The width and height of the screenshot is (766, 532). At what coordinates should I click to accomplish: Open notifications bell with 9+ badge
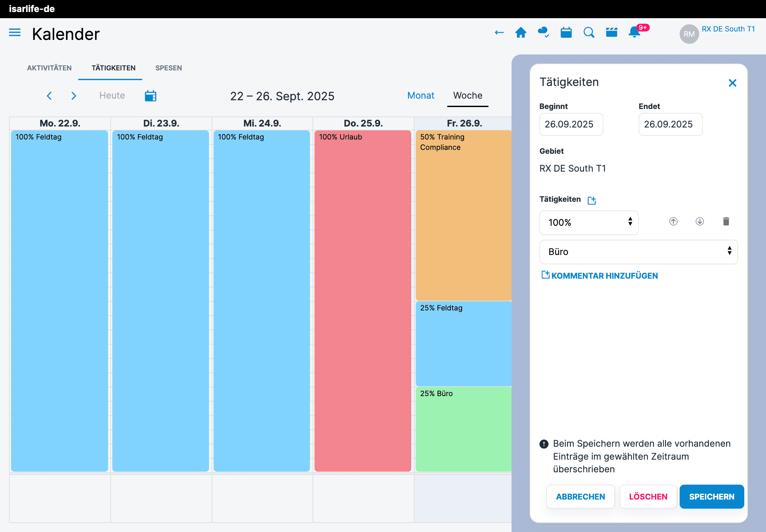click(634, 32)
